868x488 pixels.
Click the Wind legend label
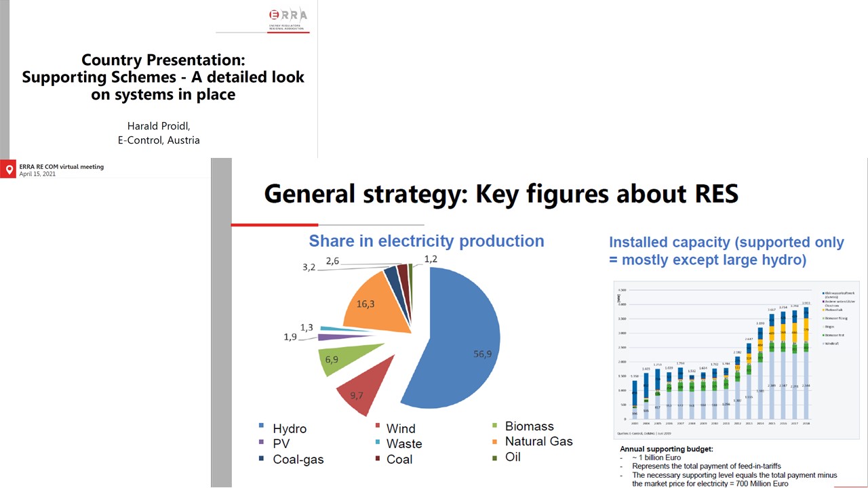coord(401,428)
